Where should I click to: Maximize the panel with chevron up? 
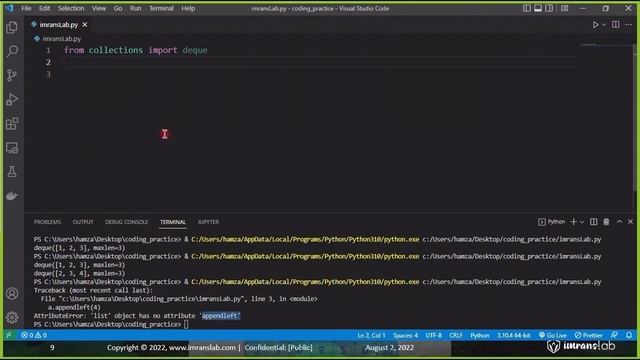click(x=619, y=222)
